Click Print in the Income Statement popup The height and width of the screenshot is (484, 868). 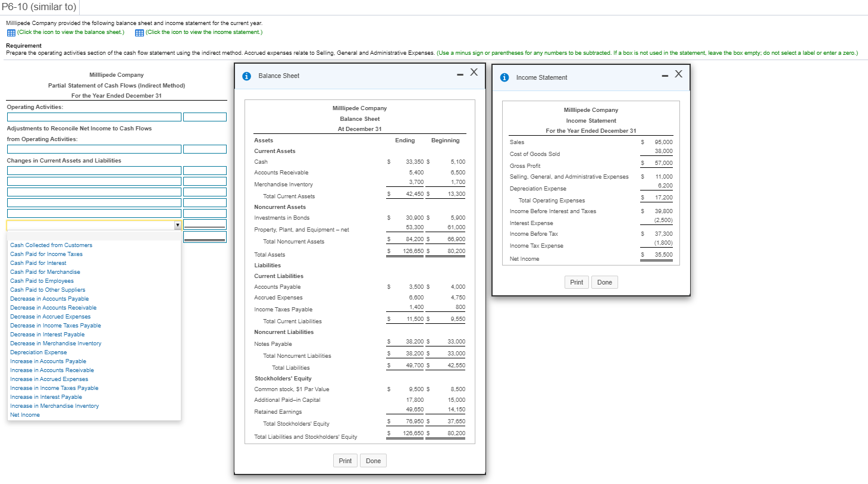(x=576, y=282)
